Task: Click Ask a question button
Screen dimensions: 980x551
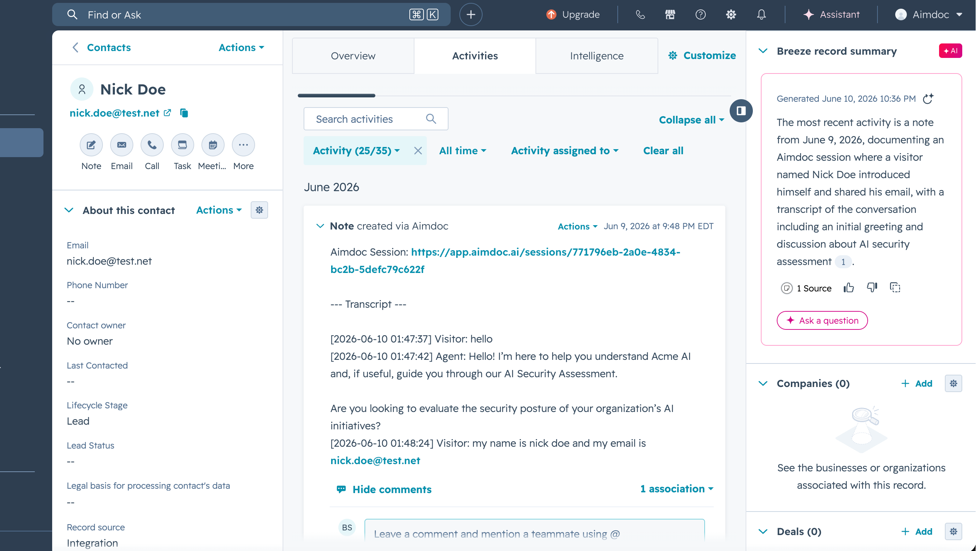Action: tap(822, 320)
